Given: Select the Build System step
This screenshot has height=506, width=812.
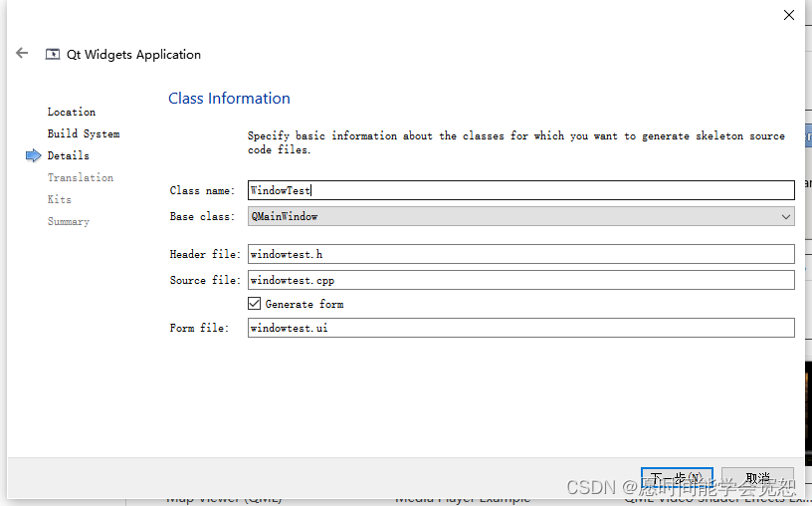Looking at the screenshot, I should pos(84,133).
